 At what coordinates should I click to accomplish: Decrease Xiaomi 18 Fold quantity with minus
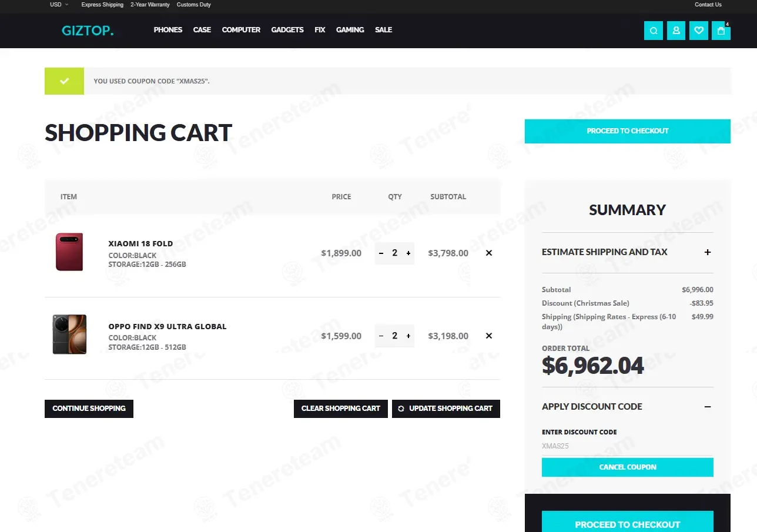pos(381,253)
